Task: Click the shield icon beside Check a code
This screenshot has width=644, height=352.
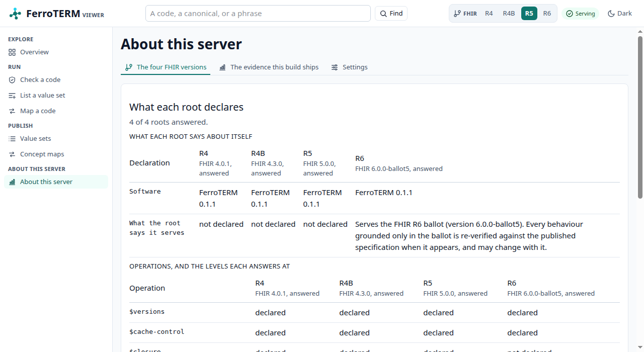Action: [12, 80]
